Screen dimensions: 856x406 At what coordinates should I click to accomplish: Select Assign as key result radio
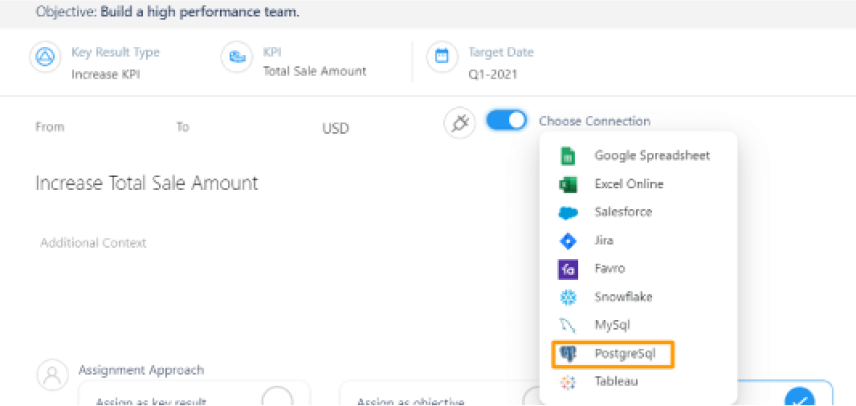(278, 397)
